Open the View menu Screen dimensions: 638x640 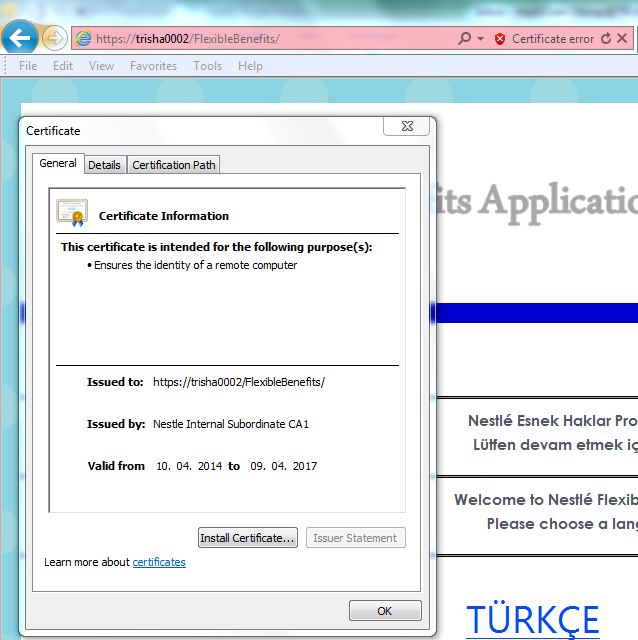pyautogui.click(x=101, y=66)
